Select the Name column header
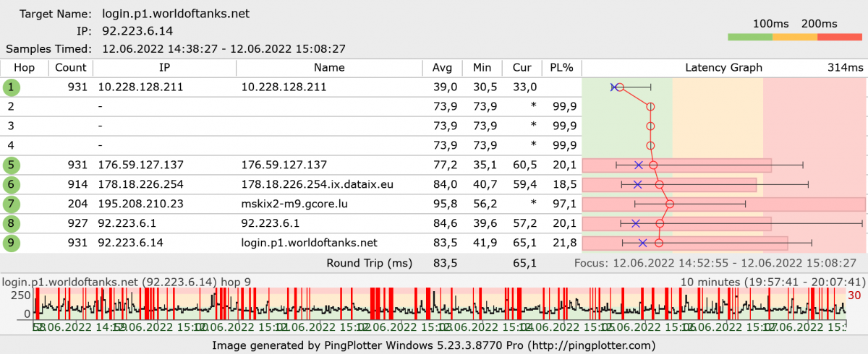Viewport: 868px width, 354px height. click(329, 68)
